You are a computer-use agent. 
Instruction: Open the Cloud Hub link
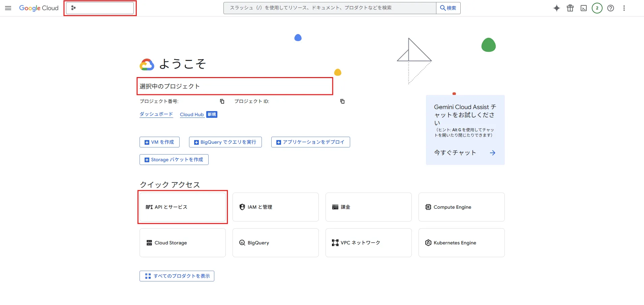click(x=192, y=114)
